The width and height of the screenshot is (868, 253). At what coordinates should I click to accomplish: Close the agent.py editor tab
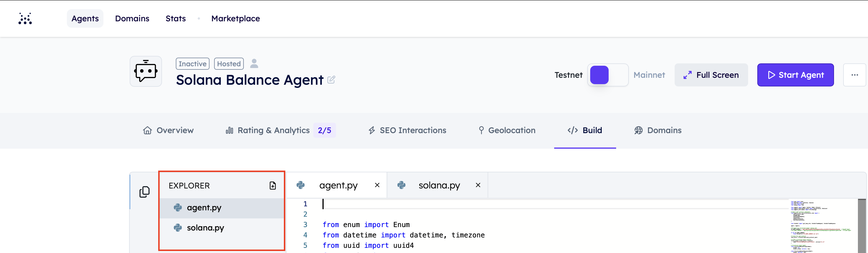point(377,185)
